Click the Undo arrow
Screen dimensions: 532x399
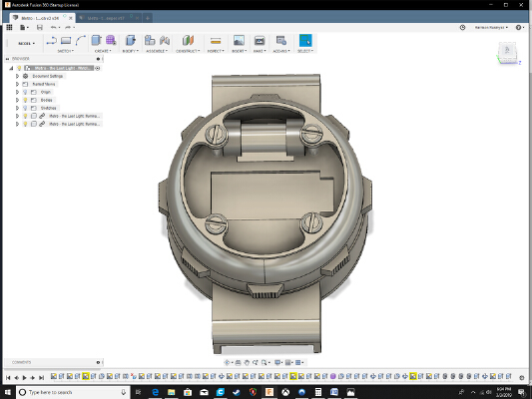pos(54,28)
